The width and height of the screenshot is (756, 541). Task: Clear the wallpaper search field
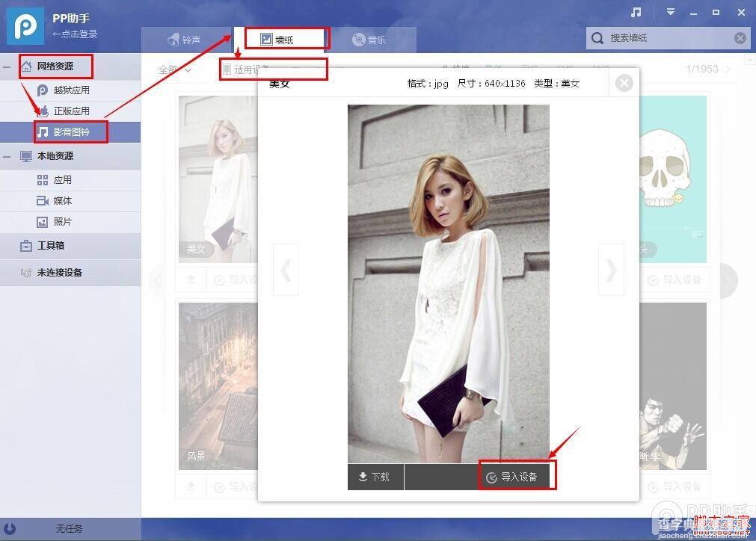(x=740, y=38)
